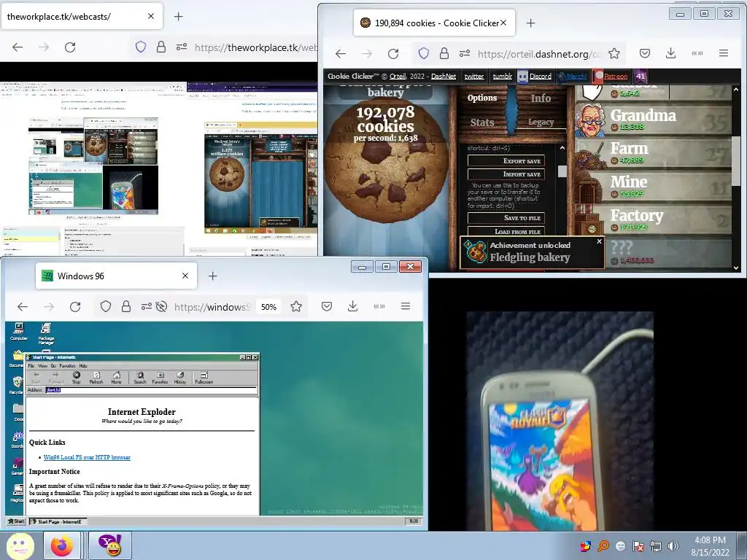Bookmark the Windows 96 page with the star
Image resolution: width=747 pixels, height=560 pixels.
(296, 306)
